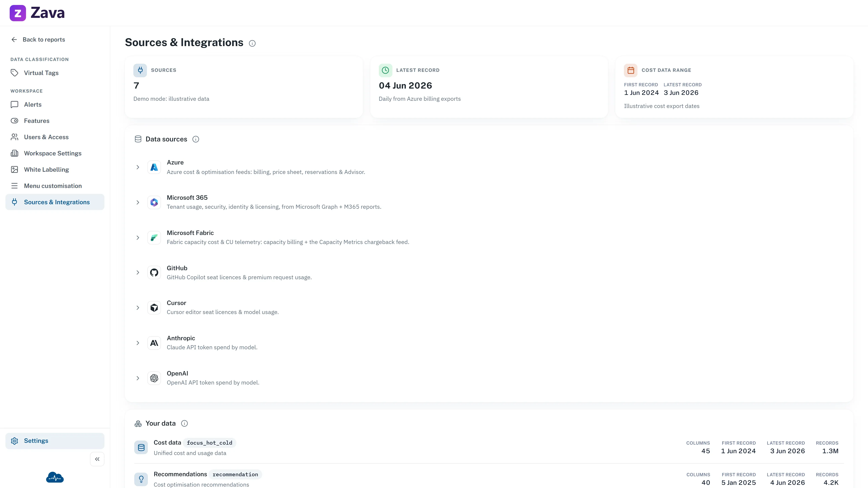The width and height of the screenshot is (868, 488).
Task: Click the Data sources database icon
Action: coord(138,139)
